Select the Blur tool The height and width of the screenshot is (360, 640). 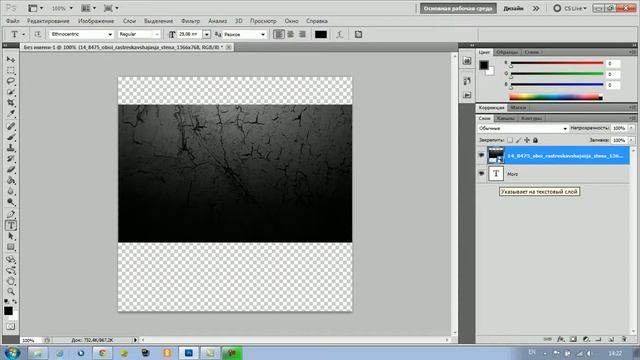click(x=11, y=191)
